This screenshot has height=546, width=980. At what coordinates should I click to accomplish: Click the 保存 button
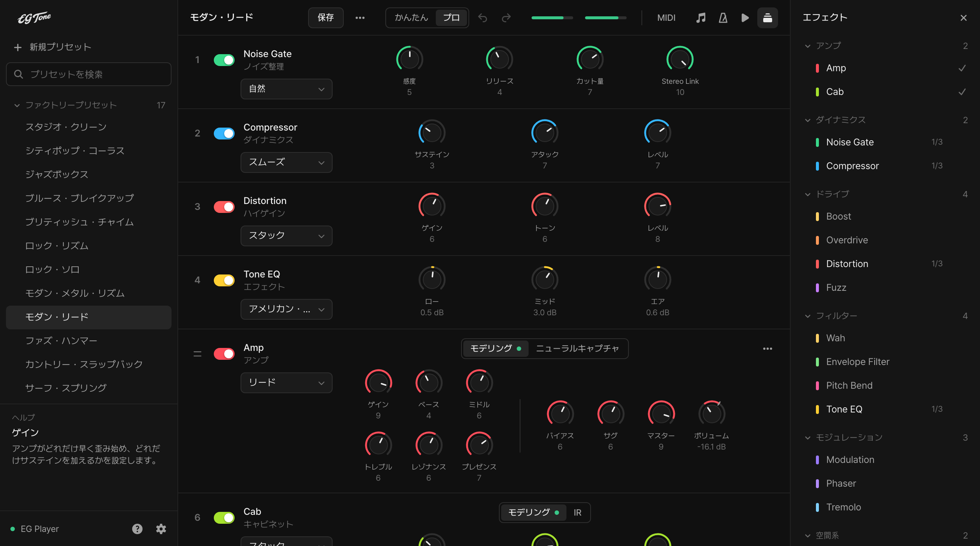326,17
